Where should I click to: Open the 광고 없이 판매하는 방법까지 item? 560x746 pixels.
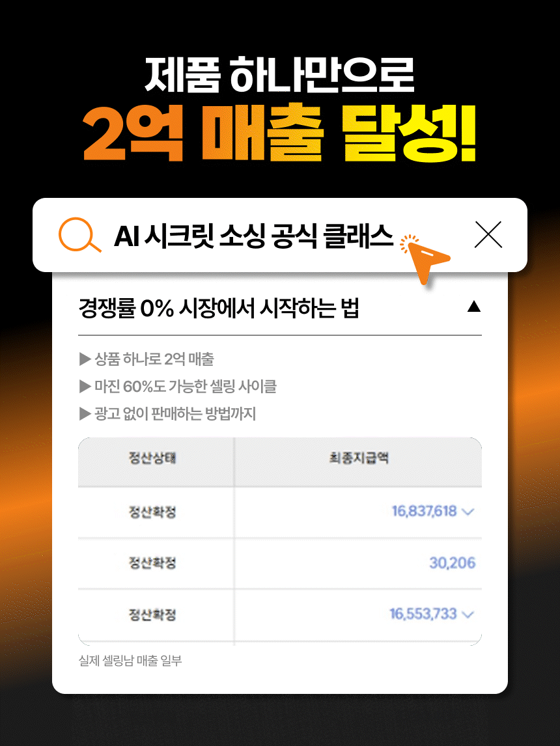click(175, 414)
